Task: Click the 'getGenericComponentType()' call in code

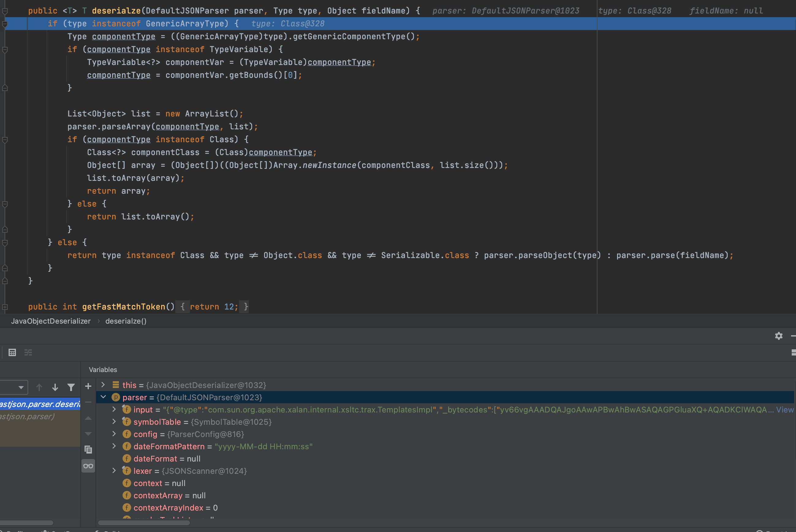Action: click(x=354, y=37)
